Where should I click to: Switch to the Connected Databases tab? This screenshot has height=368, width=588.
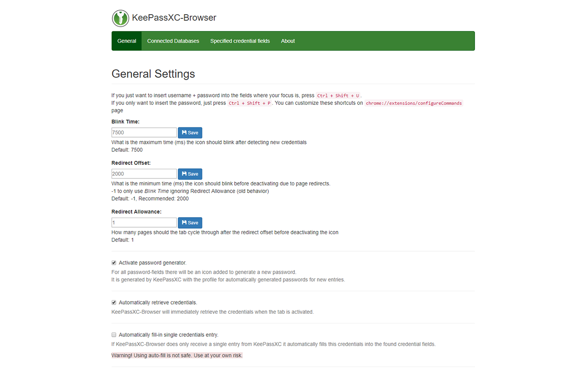(173, 41)
